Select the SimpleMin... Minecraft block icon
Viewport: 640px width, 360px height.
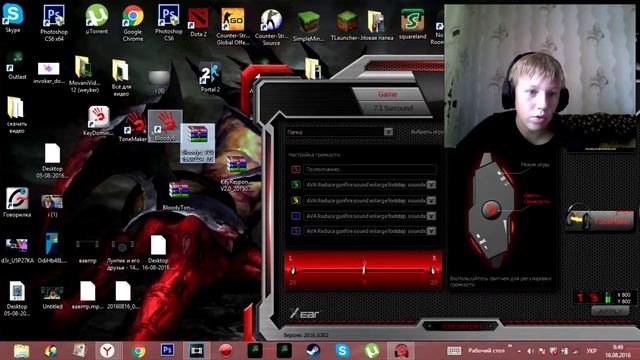[x=309, y=26]
